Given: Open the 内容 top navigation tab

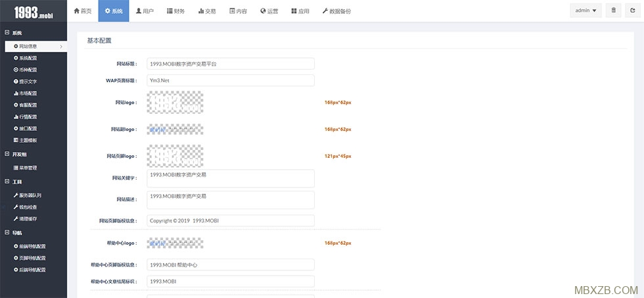Looking at the screenshot, I should [238, 11].
